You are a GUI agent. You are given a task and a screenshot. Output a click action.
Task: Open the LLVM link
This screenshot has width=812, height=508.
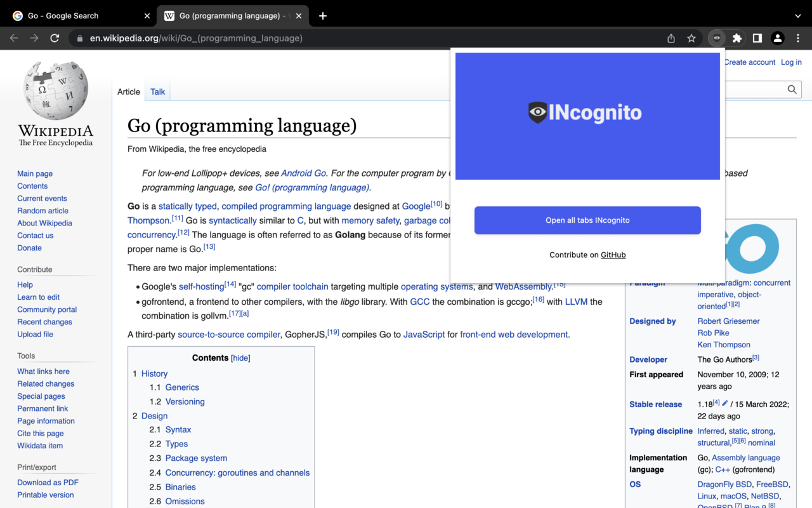(x=576, y=302)
